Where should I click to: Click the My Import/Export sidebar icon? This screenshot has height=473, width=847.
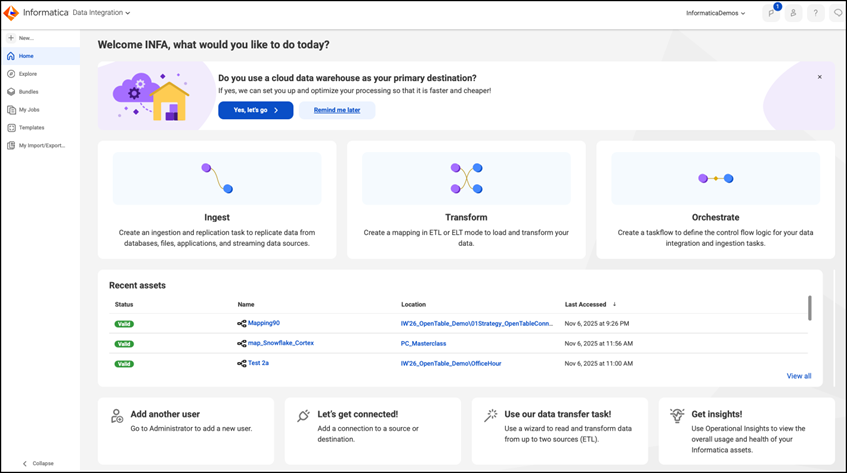(x=11, y=145)
